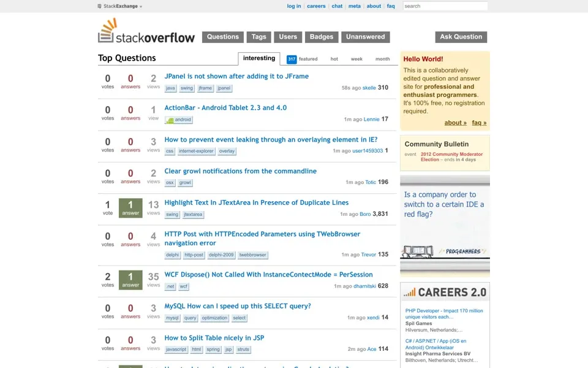Click the 1 answer box for JTextArea question
The image size is (588, 368).
pyautogui.click(x=130, y=208)
